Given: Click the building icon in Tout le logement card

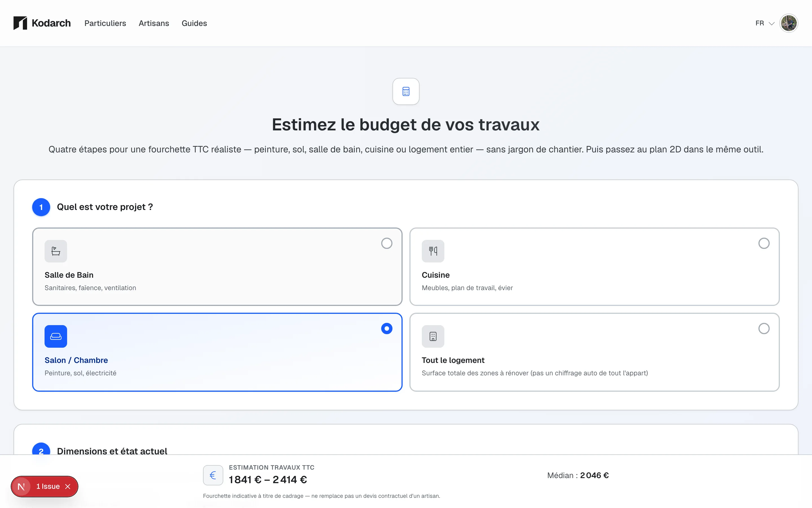Looking at the screenshot, I should coord(433,336).
